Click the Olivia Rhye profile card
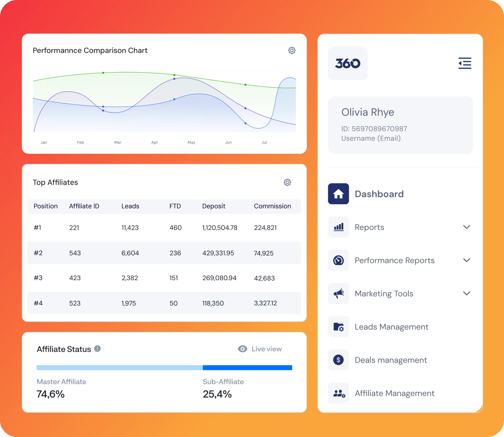Image resolution: width=504 pixels, height=437 pixels. (400, 125)
